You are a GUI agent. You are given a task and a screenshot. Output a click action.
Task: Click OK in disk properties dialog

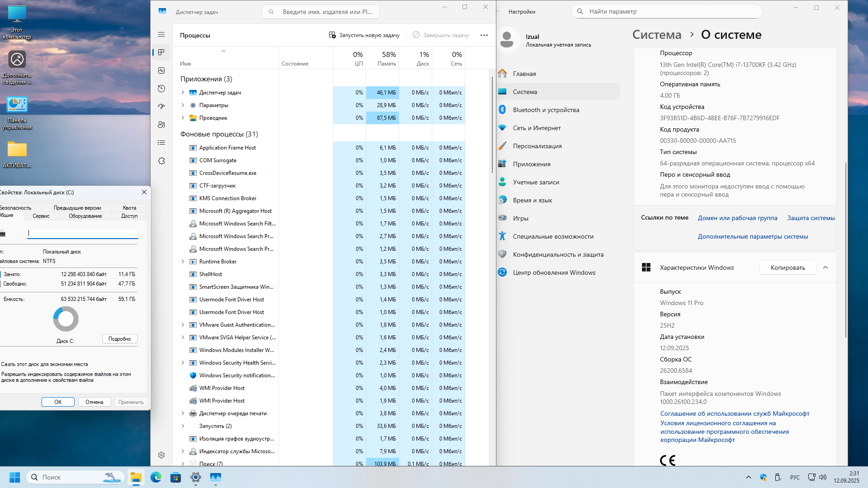pos(58,402)
